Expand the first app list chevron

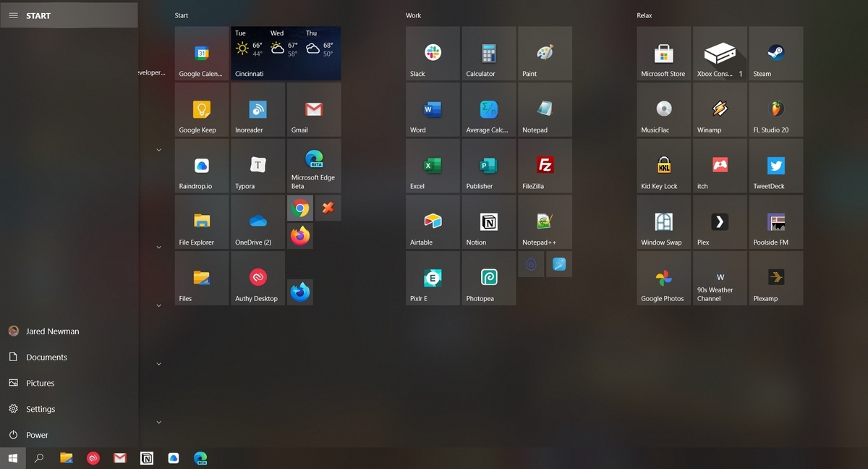click(158, 151)
